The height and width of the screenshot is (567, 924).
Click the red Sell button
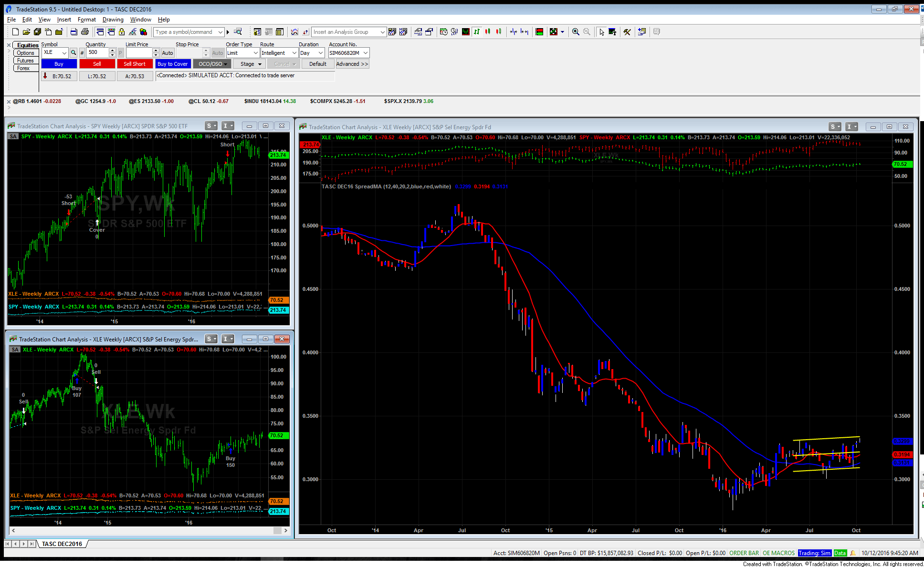click(97, 64)
